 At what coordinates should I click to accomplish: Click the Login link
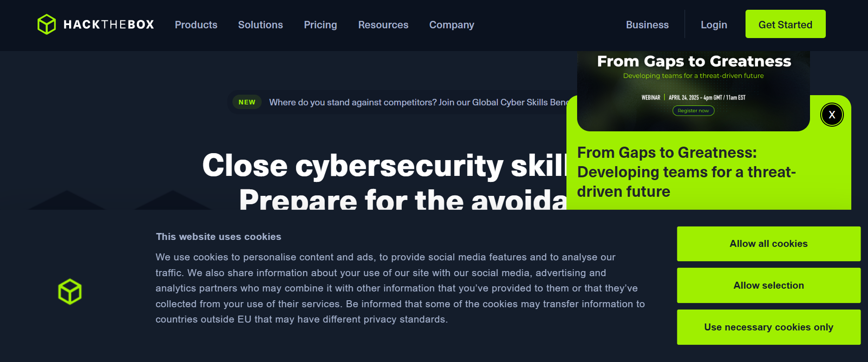click(714, 25)
